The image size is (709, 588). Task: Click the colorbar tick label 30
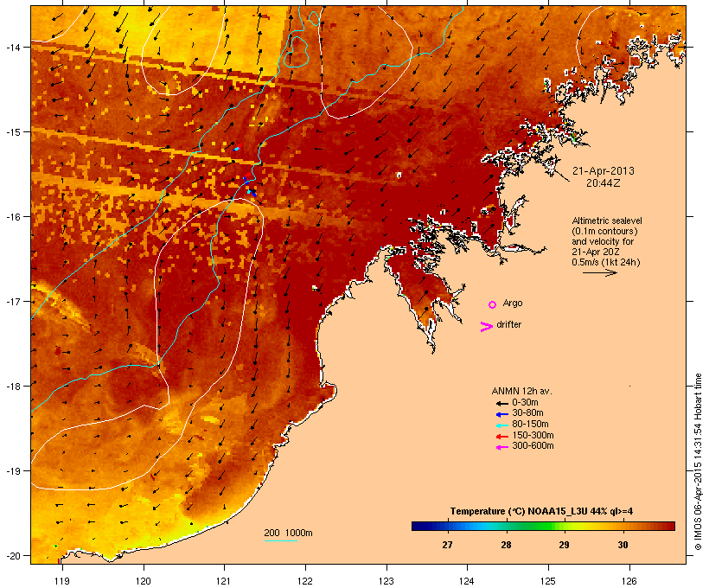pyautogui.click(x=623, y=545)
